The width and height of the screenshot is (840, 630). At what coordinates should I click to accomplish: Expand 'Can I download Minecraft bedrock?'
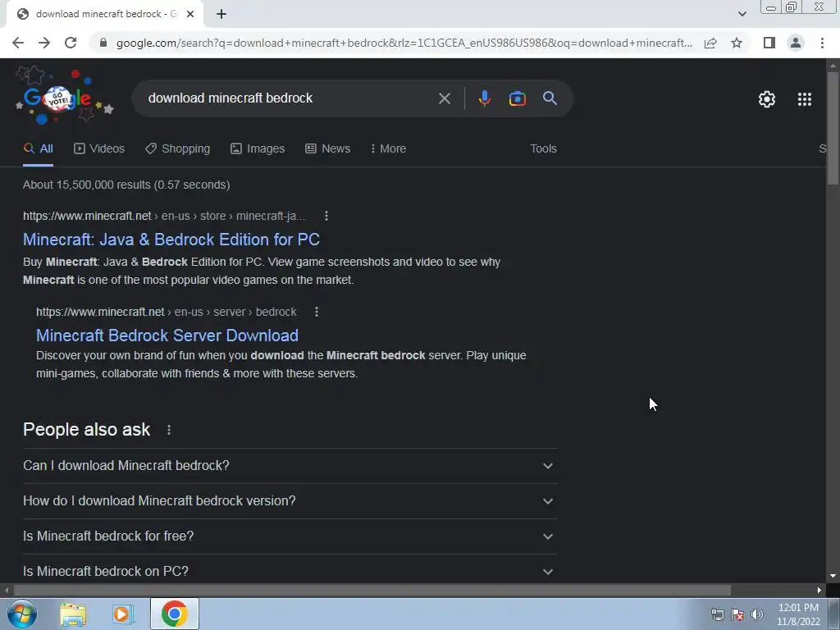[x=290, y=466]
